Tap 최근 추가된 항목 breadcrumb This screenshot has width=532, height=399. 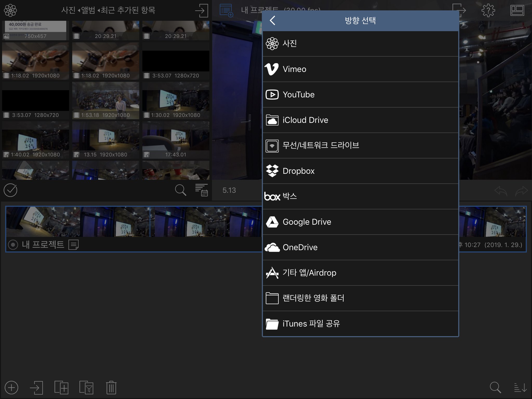(128, 10)
